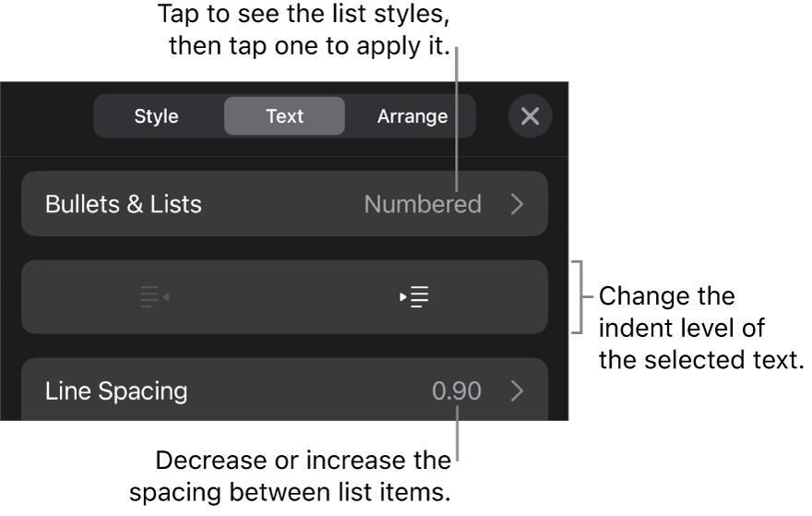The width and height of the screenshot is (812, 516).
Task: Close the format panel with X
Action: (x=530, y=116)
